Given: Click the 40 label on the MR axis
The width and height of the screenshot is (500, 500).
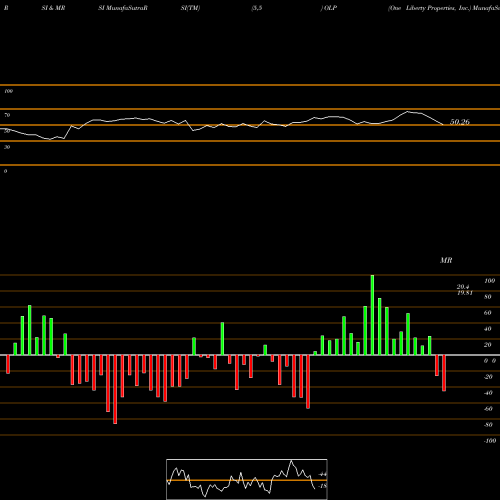Looking at the screenshot, I should 488,329.
